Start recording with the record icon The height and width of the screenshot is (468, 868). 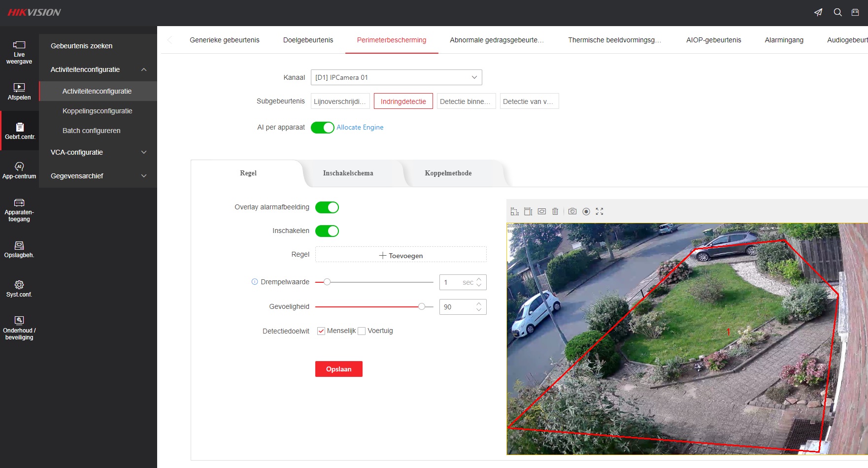point(586,211)
